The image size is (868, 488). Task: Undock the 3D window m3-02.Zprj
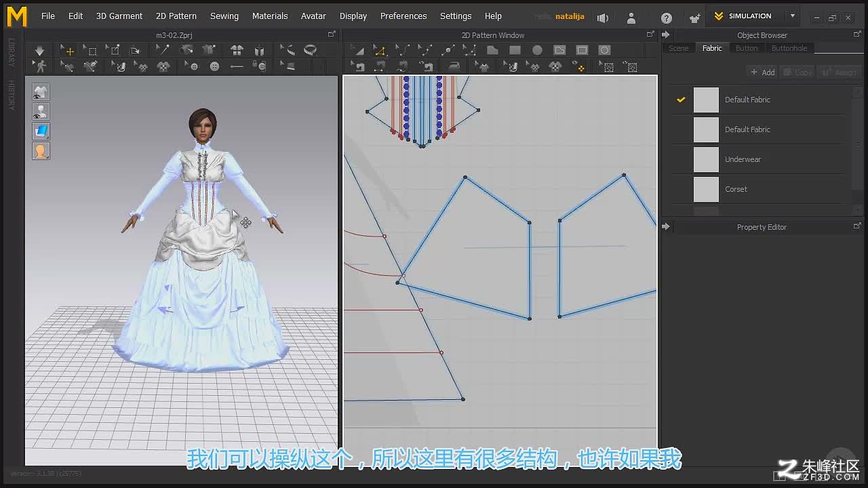332,34
